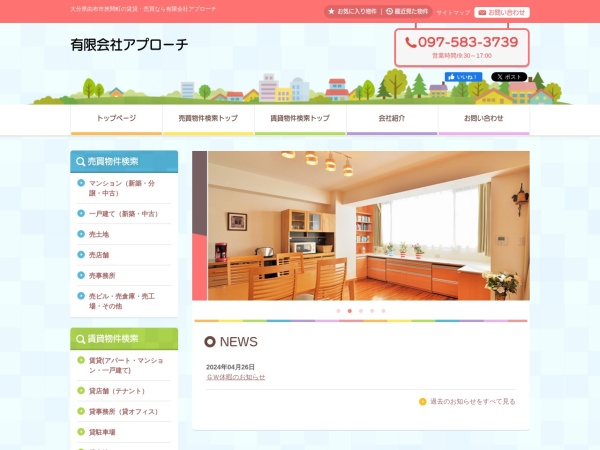Click the Facebook いいね! button
Viewport: 600px width, 450px height.
(463, 77)
